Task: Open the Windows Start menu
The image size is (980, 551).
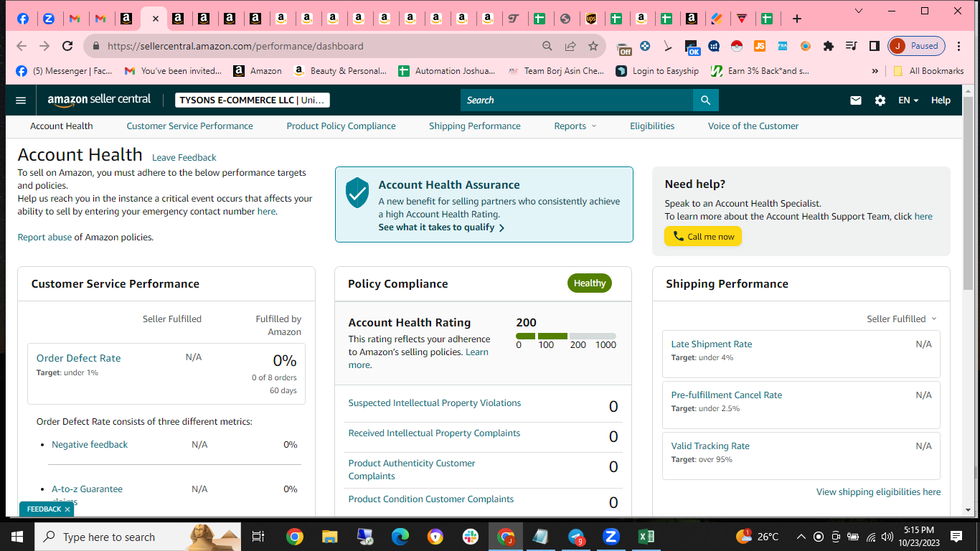Action: (17, 537)
